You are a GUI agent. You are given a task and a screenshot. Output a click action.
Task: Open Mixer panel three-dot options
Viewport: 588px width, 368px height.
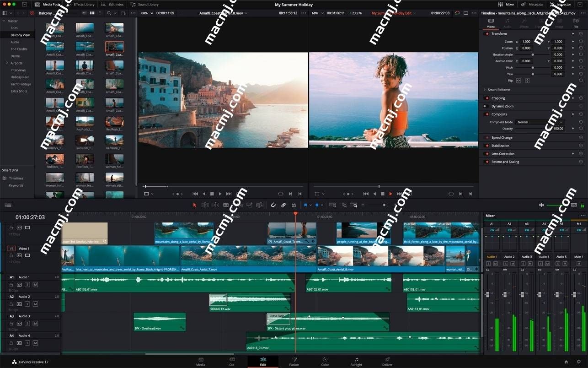(x=583, y=215)
